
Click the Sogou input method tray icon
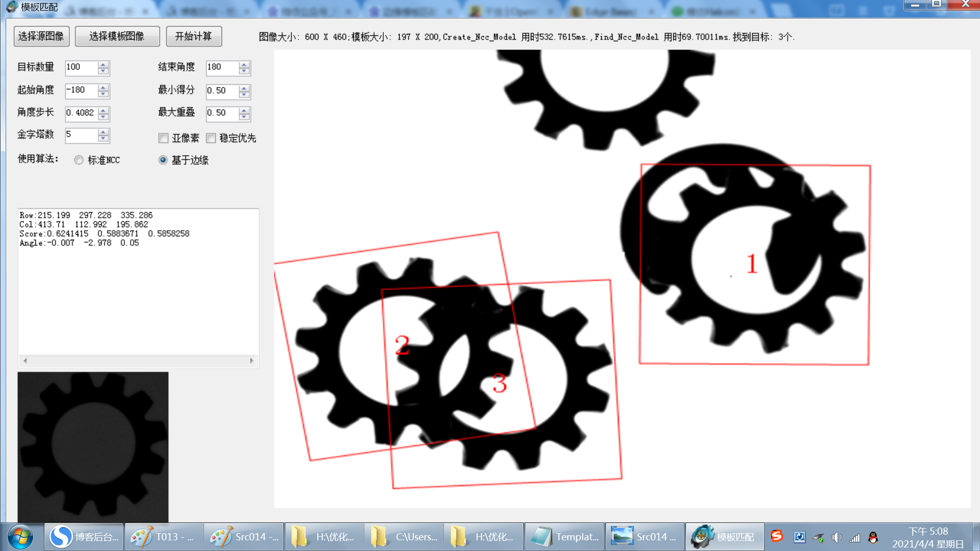click(x=777, y=536)
